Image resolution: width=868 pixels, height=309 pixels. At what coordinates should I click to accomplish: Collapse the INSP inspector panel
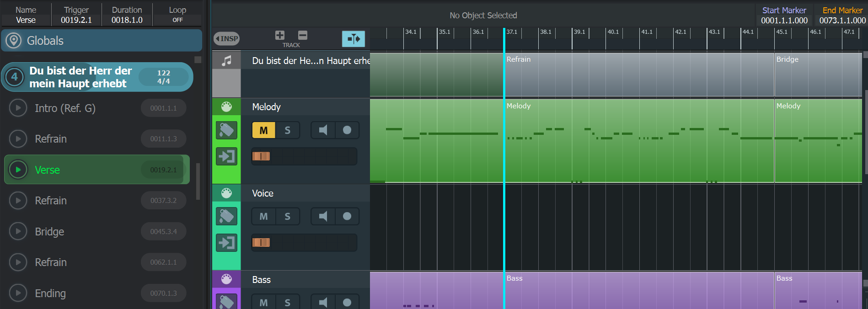pos(226,39)
